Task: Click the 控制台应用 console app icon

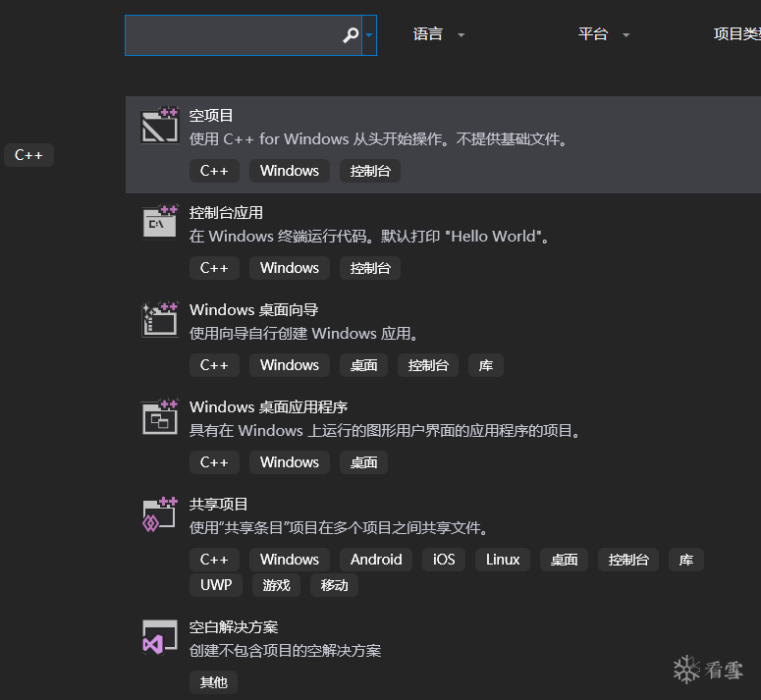Action: point(160,223)
